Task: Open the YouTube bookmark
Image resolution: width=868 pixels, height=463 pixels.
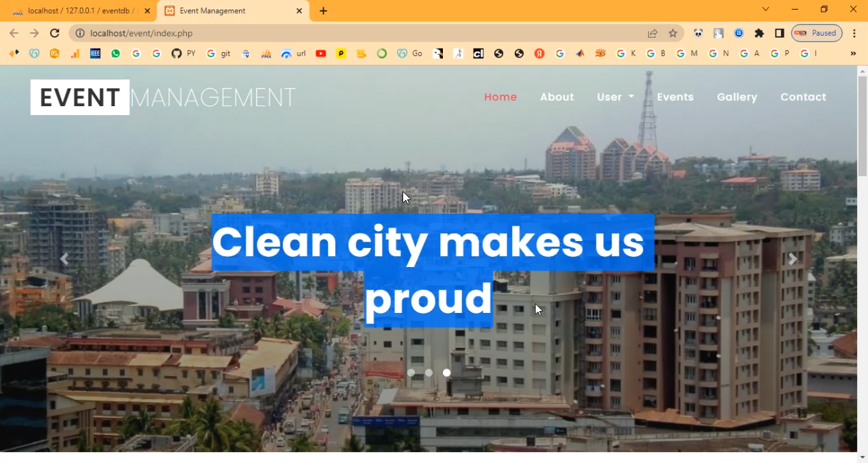Action: coord(320,53)
